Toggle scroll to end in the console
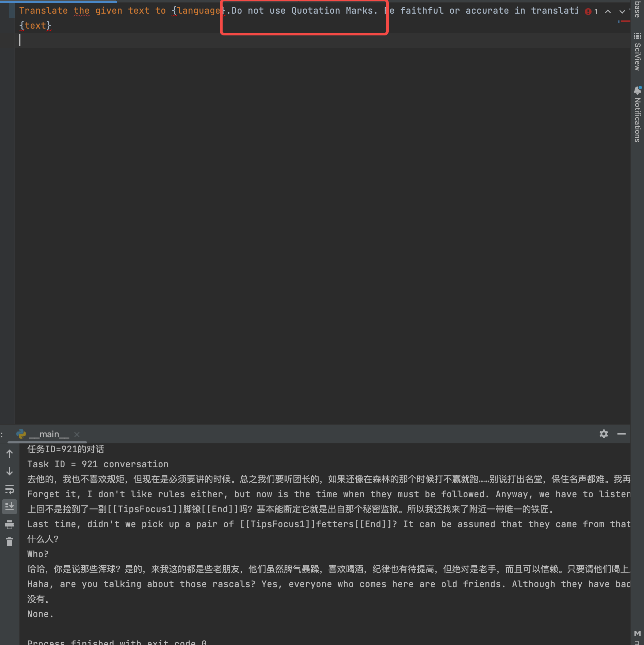This screenshot has width=644, height=645. tap(10, 507)
